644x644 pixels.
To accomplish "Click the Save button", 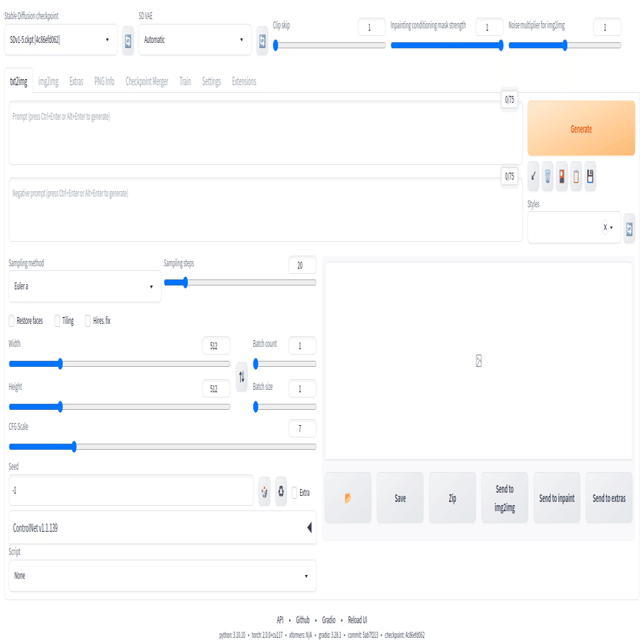I will coord(400,498).
